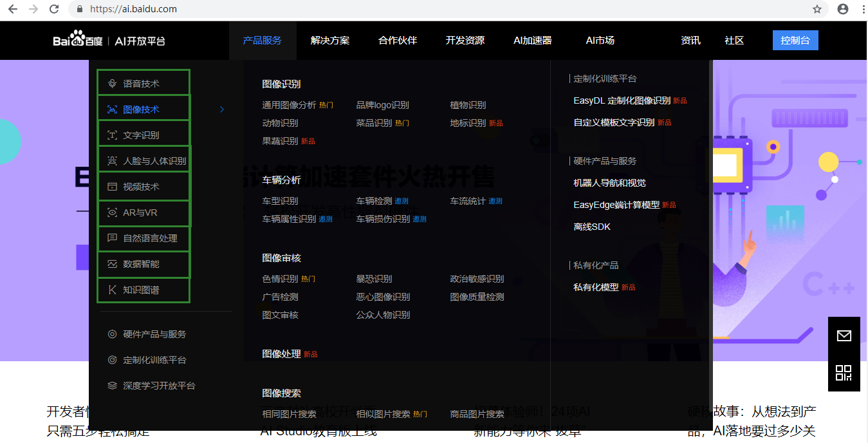Reload the page in the browser
The image size is (868, 443).
[x=54, y=9]
